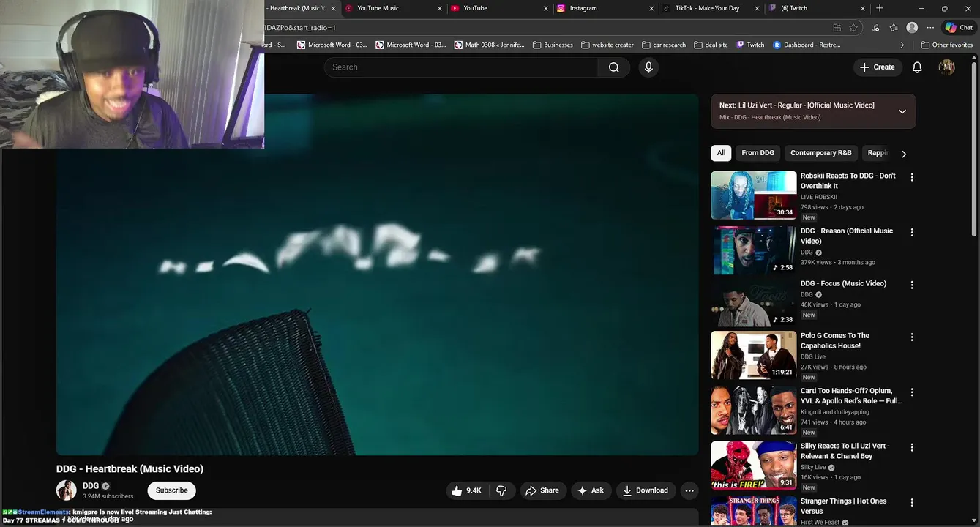Image resolution: width=980 pixels, height=527 pixels.
Task: Open options menu for Polo G video
Action: pyautogui.click(x=912, y=337)
